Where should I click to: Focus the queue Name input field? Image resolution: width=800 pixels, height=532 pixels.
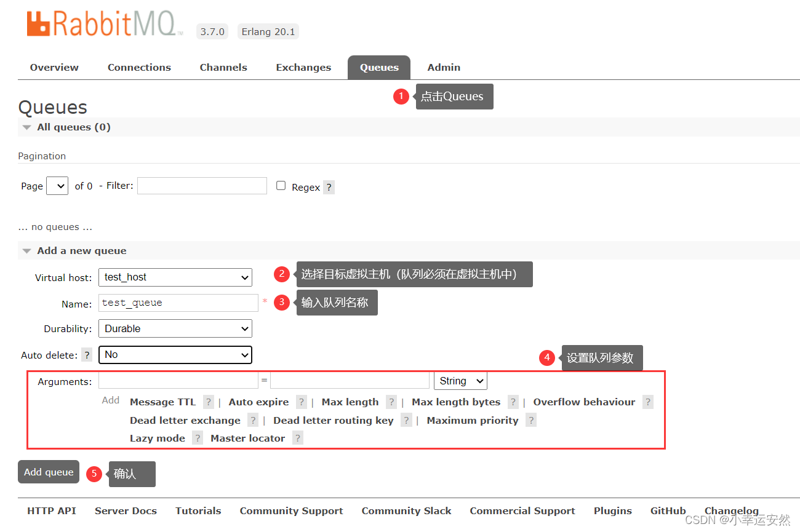[x=178, y=303]
